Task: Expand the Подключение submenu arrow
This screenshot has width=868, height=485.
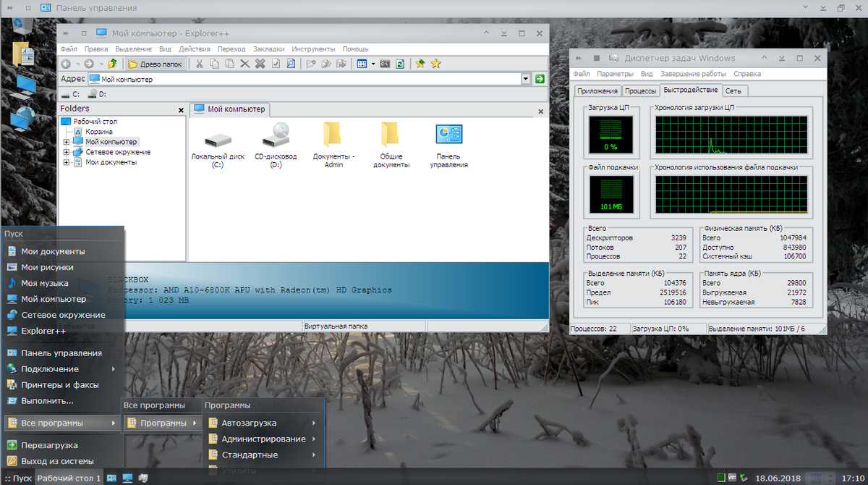Action: tap(114, 369)
